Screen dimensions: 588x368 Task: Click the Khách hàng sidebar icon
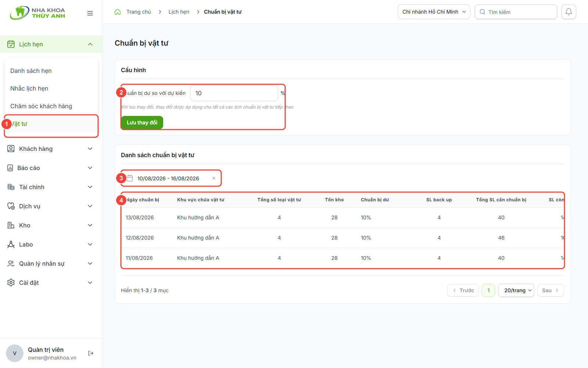(x=11, y=149)
